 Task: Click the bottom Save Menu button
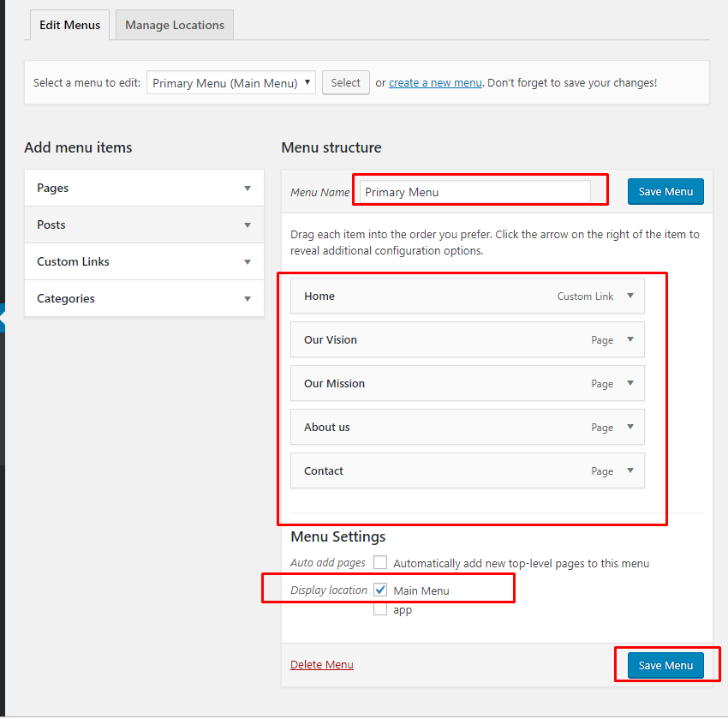tap(665, 665)
